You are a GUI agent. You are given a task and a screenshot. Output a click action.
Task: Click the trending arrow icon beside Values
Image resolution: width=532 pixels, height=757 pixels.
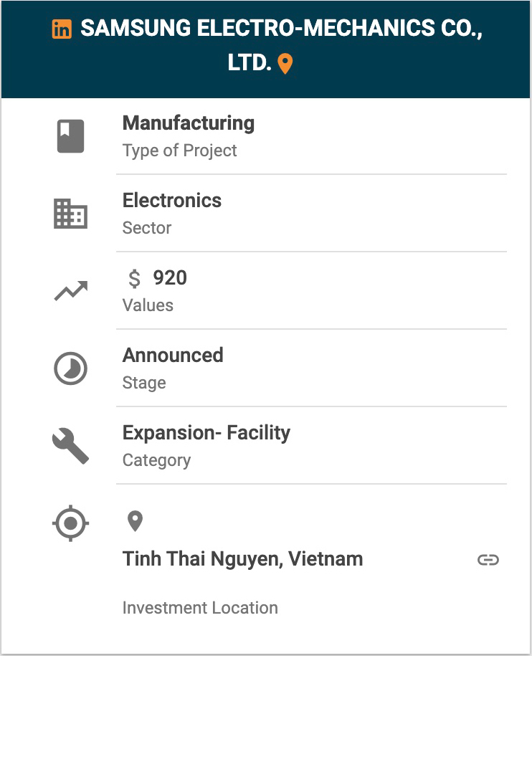(x=70, y=291)
